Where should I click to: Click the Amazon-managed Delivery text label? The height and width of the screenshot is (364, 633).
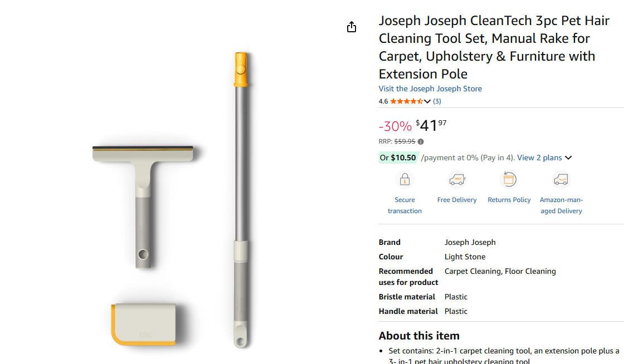tap(561, 205)
